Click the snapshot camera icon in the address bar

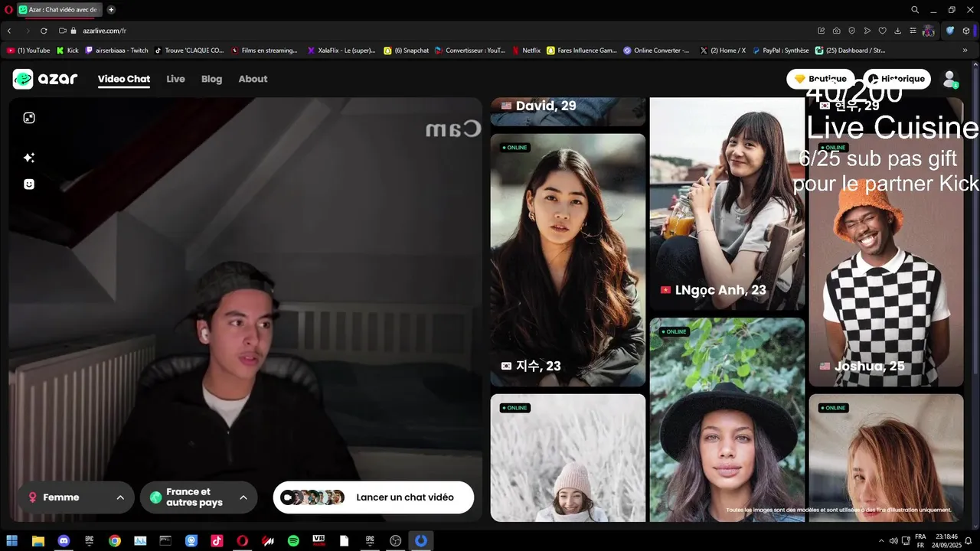(x=837, y=31)
